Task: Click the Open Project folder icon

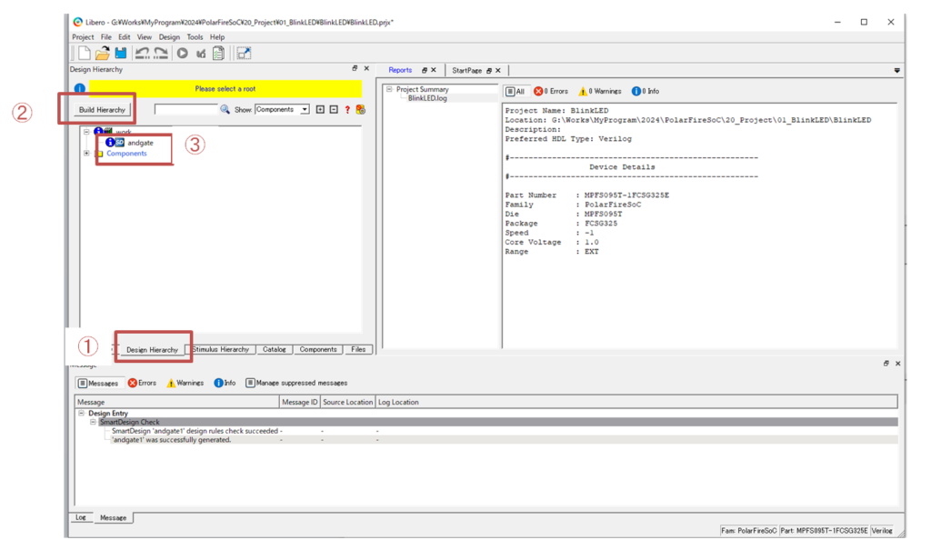Action: click(103, 54)
